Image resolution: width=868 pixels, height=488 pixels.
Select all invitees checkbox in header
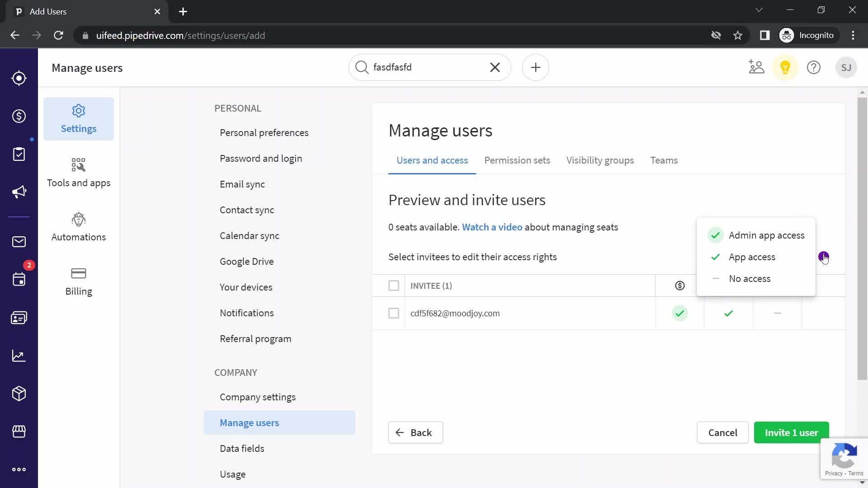(394, 286)
